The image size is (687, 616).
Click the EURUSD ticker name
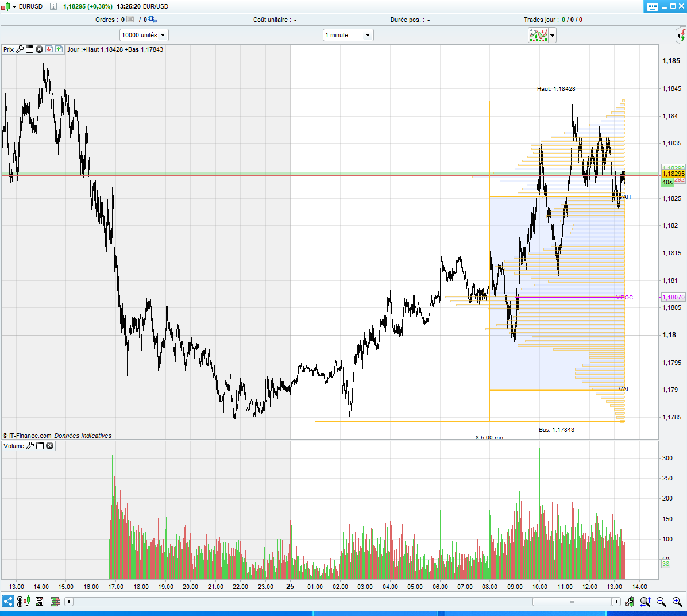click(x=30, y=6)
